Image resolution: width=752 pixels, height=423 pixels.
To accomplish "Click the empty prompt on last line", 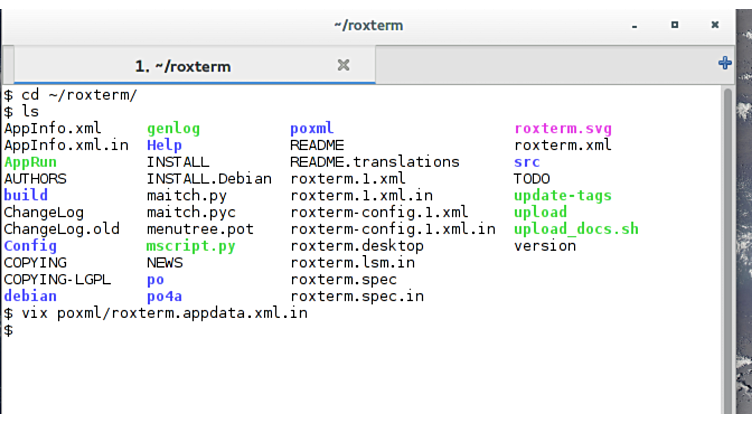I will pos(9,330).
